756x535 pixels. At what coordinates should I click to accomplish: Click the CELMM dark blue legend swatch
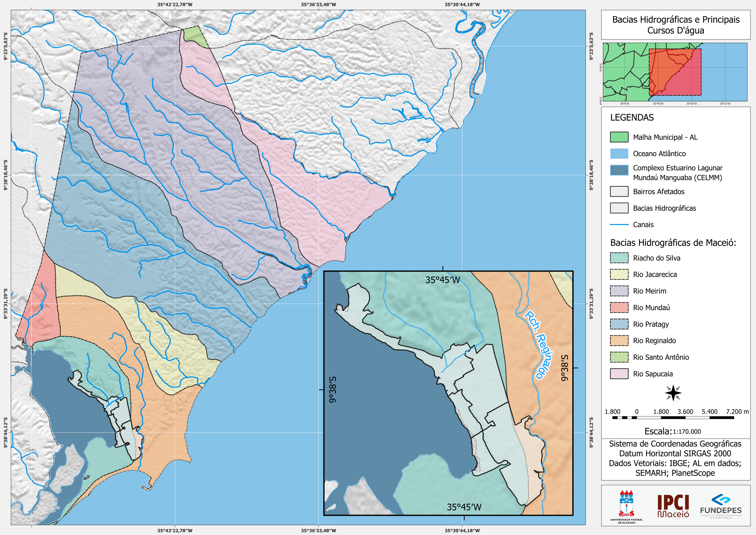[x=619, y=170]
